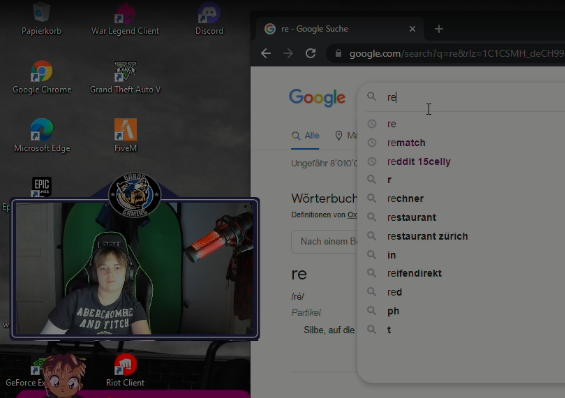The width and height of the screenshot is (565, 398).
Task: Click clock icon beside 'rematch'
Action: point(372,143)
